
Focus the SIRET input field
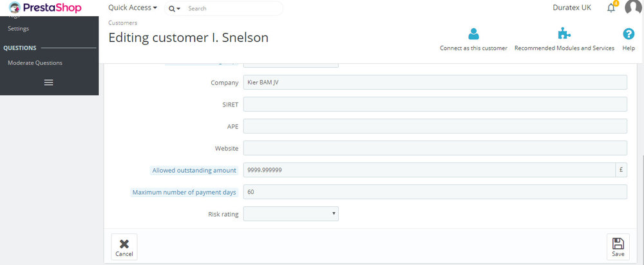pyautogui.click(x=435, y=104)
